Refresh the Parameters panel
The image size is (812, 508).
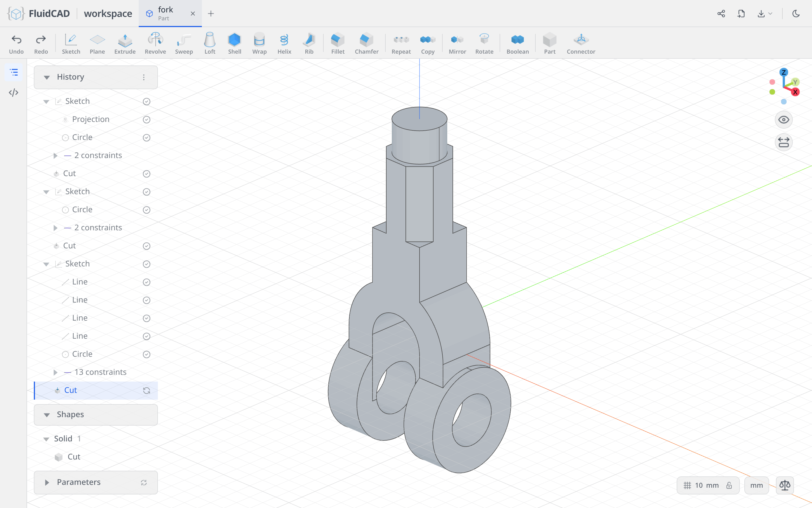pos(144,483)
